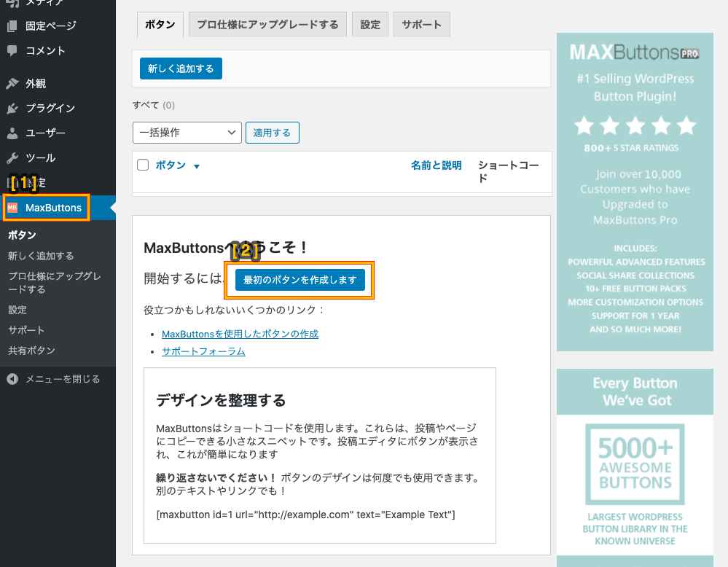Click the プラグイン plug icon
This screenshot has height=567, width=728.
12,108
